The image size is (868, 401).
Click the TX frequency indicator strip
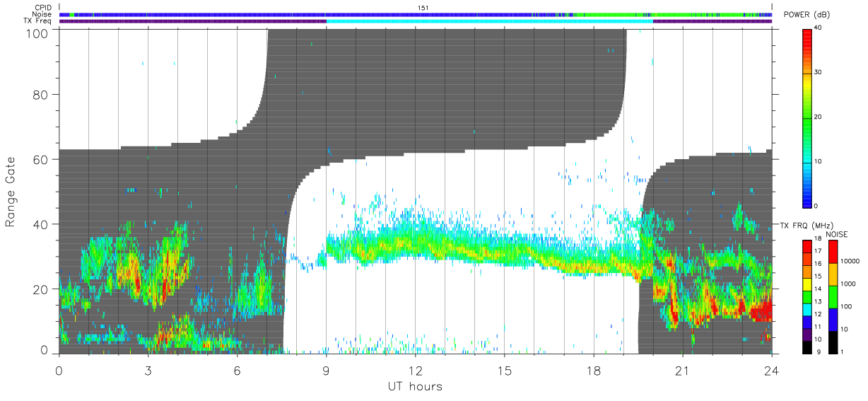[416, 21]
